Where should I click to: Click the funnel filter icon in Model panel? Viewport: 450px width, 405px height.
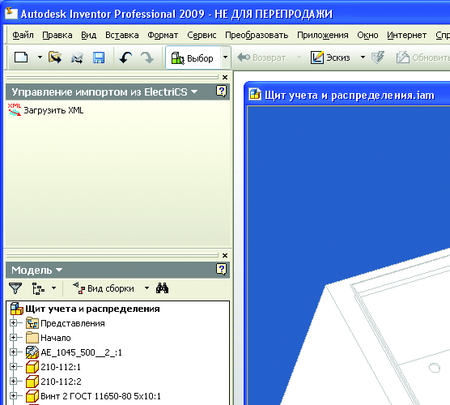16,288
